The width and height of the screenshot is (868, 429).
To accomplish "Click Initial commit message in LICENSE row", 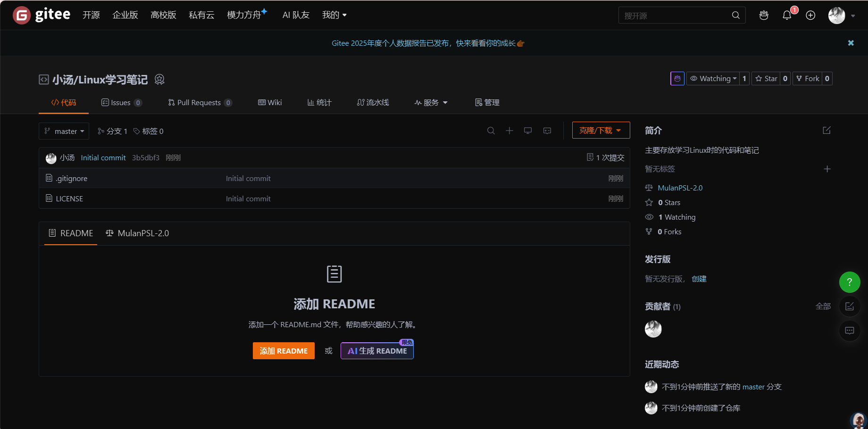I will click(248, 198).
